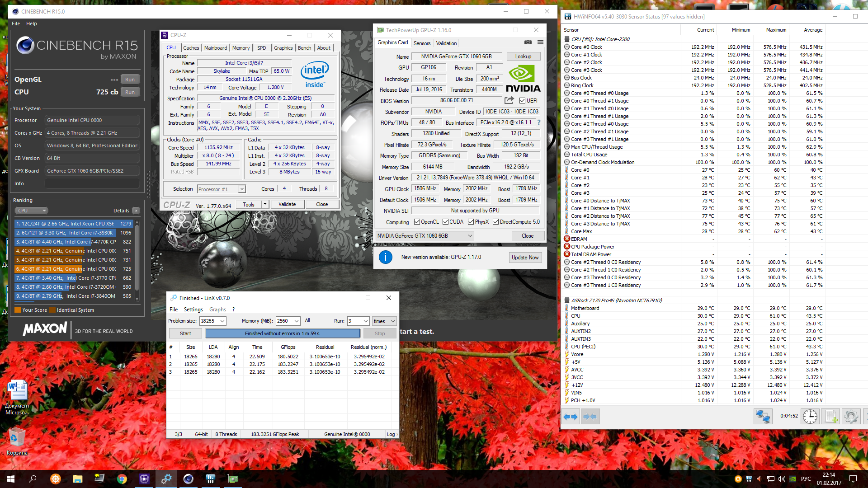Click HWiNFO network remote monitoring icon
Image resolution: width=868 pixels, height=488 pixels.
[x=763, y=417]
